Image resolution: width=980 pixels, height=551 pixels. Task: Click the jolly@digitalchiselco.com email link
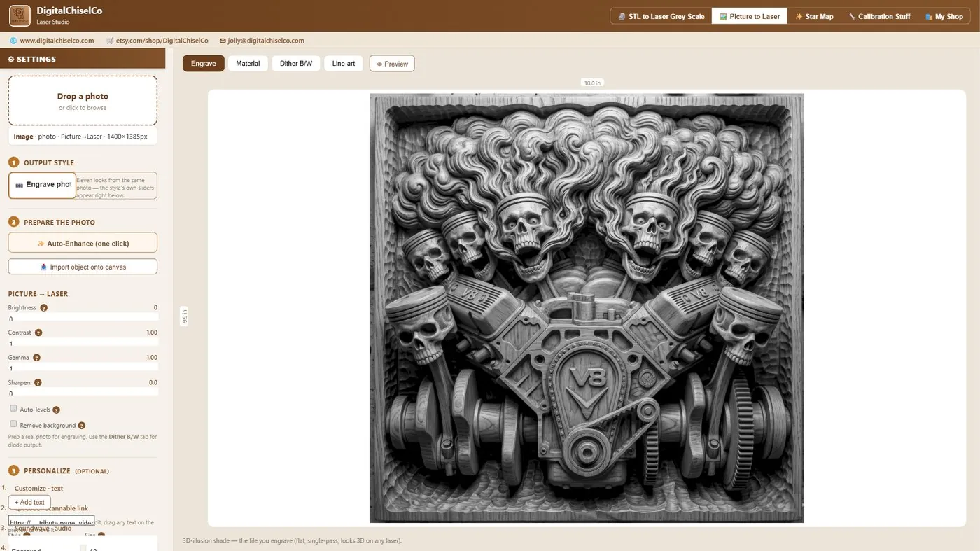click(x=266, y=41)
